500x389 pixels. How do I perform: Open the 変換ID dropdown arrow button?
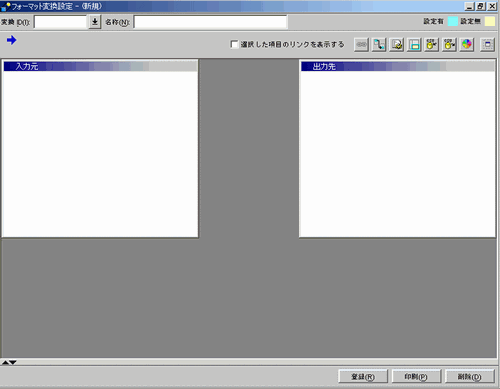pos(95,22)
